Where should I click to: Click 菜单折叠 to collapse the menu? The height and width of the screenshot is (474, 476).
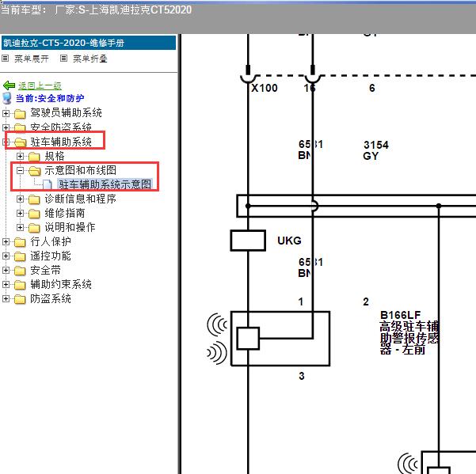click(90, 59)
